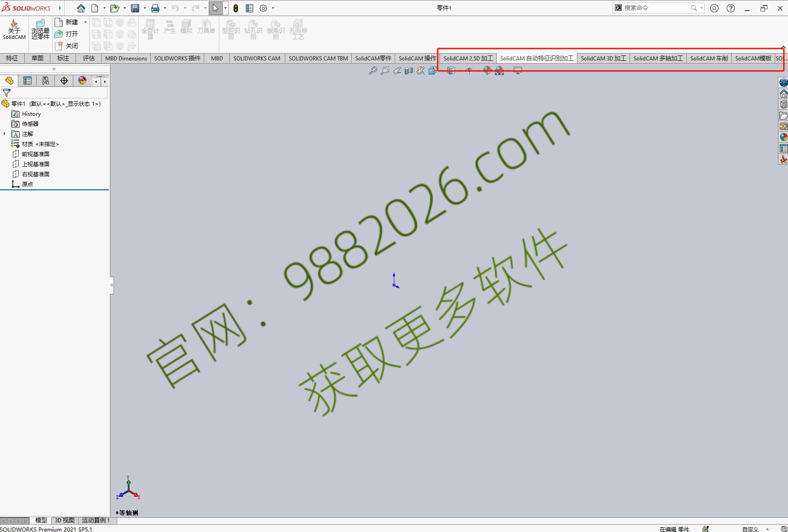Open Appearances in the task pane
This screenshot has width=788, height=532.
pyautogui.click(x=783, y=137)
